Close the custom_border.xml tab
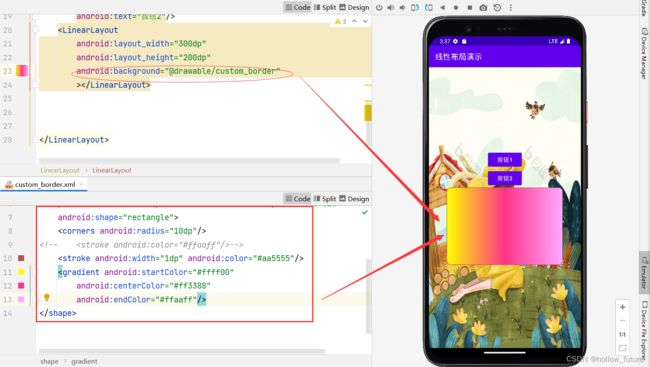Screen dimensions: 650x367 pyautogui.click(x=81, y=185)
